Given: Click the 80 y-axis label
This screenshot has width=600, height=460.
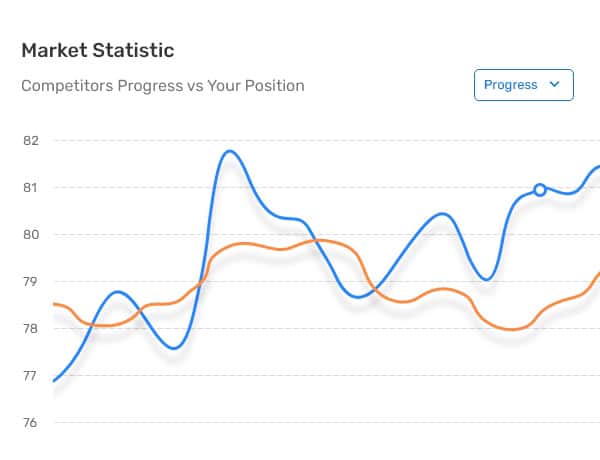Looking at the screenshot, I should [x=31, y=235].
